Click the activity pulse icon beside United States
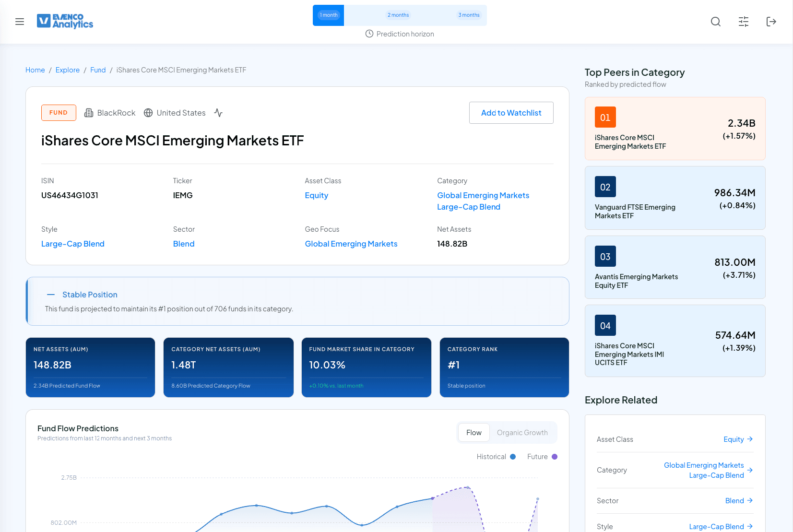Screen dimensions: 793x532 coord(218,113)
